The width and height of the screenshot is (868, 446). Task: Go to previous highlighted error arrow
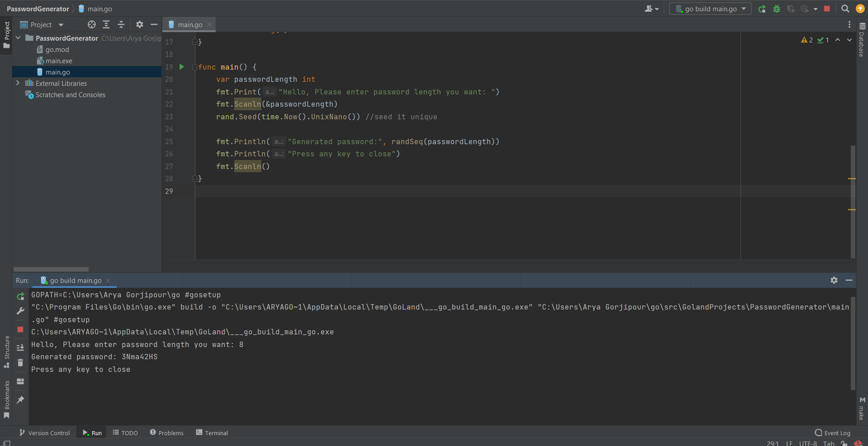pos(838,40)
